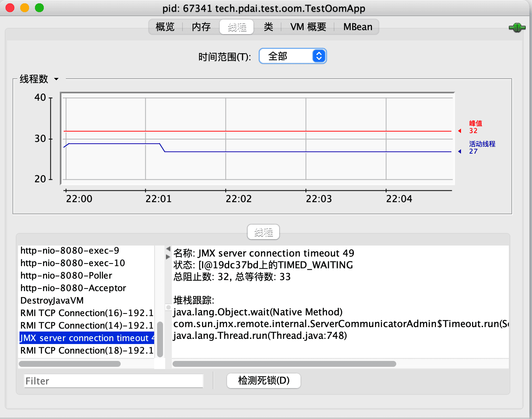This screenshot has height=419, width=532.
Task: Switch to the 概览 tab
Action: click(x=165, y=27)
